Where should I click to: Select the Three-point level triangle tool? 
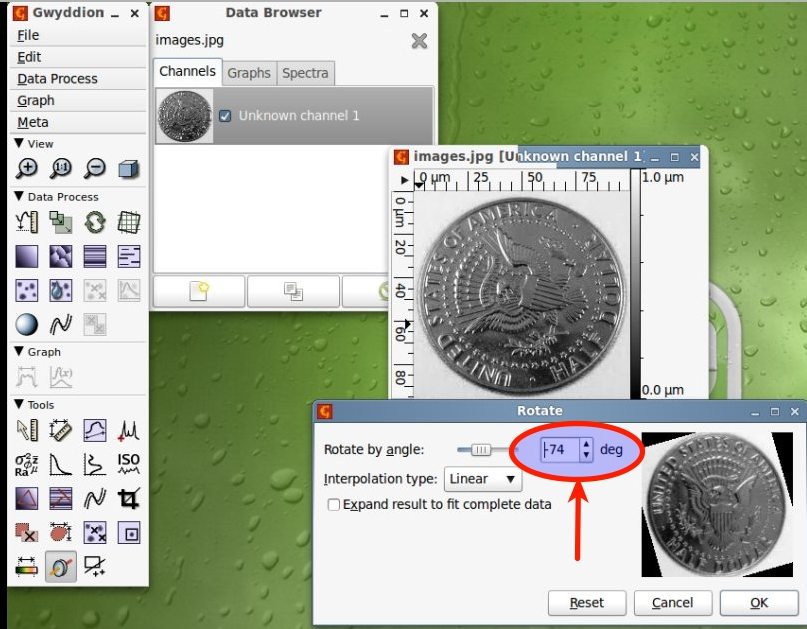pyautogui.click(x=27, y=498)
